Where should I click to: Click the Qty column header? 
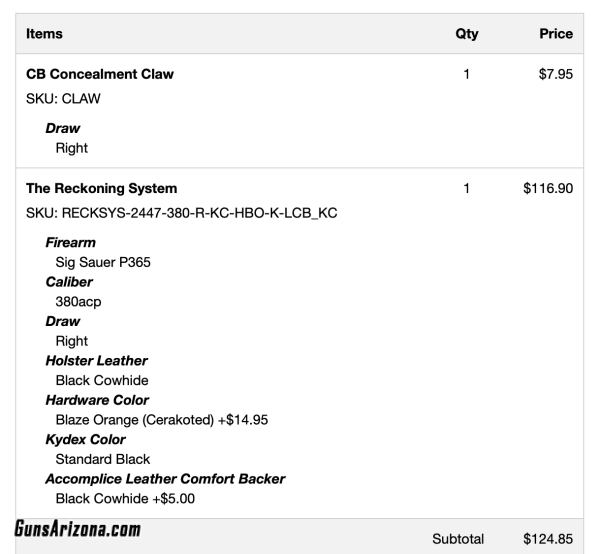[x=466, y=34]
